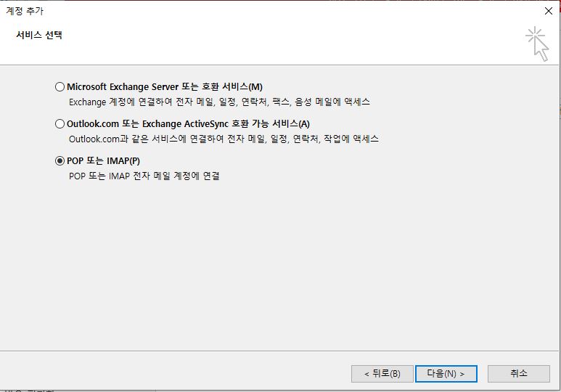The height and width of the screenshot is (392, 561).
Task: Click the white header banner beside 서비스 선택
Action: tap(290, 42)
